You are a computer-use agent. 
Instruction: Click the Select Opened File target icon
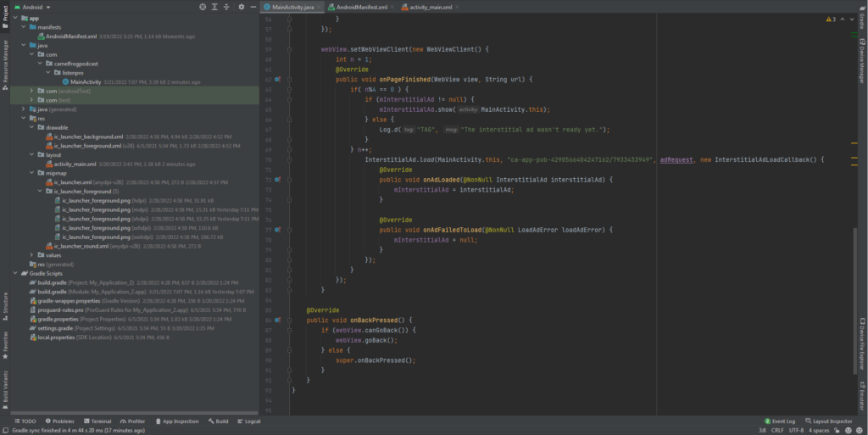203,7
